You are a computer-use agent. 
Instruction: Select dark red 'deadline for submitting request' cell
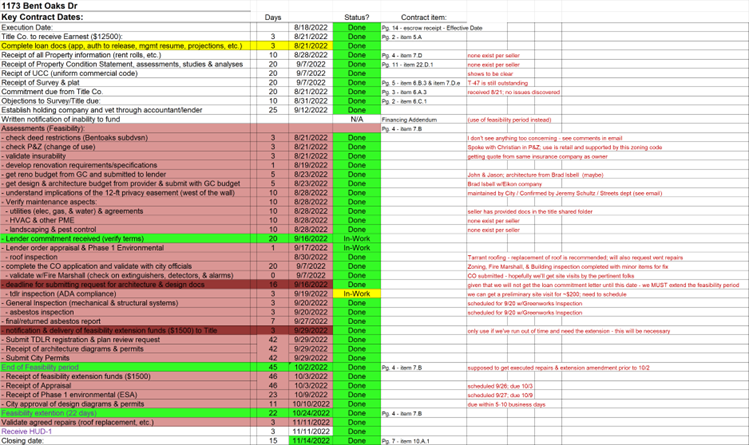(125, 285)
